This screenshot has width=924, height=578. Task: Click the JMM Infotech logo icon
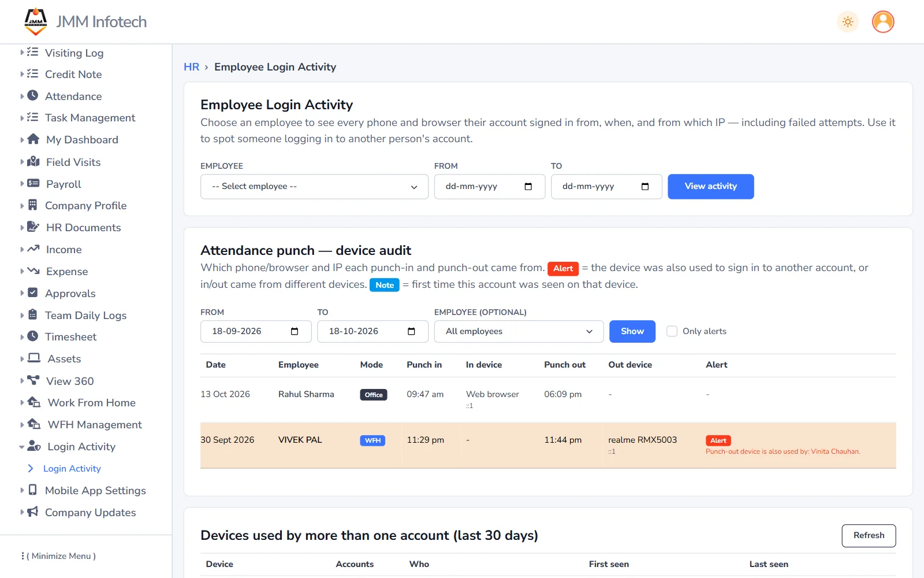tap(36, 21)
